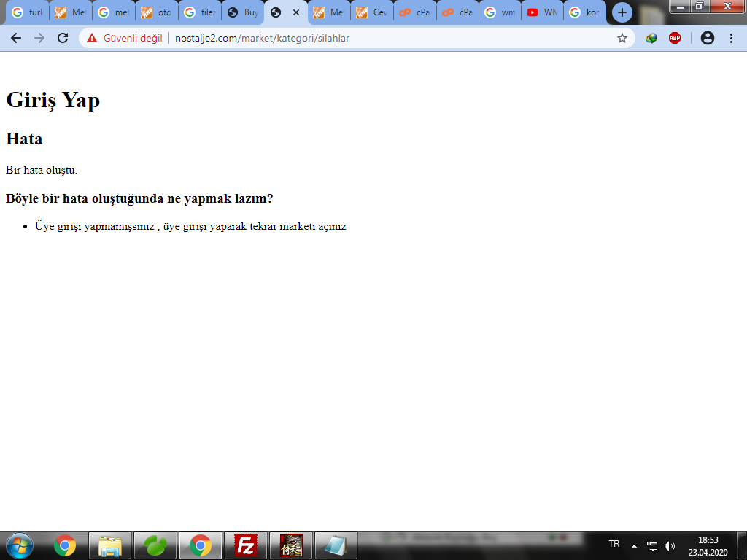Close the active nostalje2 tab

[x=296, y=12]
